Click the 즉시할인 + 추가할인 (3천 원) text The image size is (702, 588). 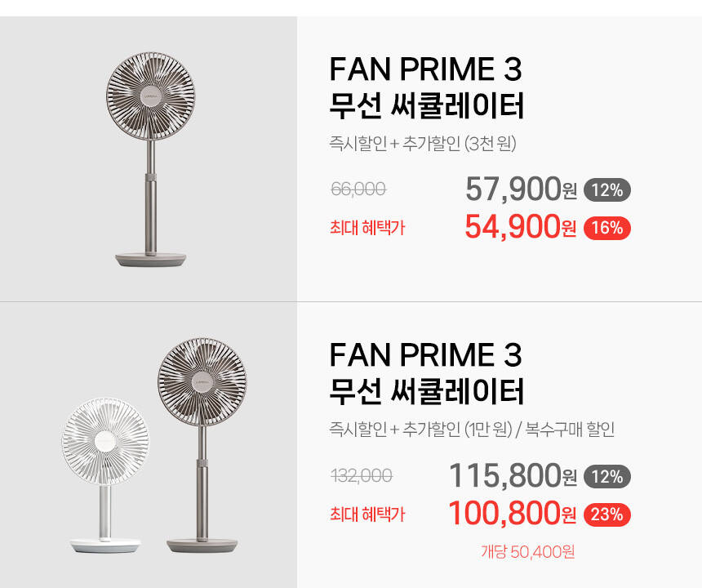click(423, 145)
